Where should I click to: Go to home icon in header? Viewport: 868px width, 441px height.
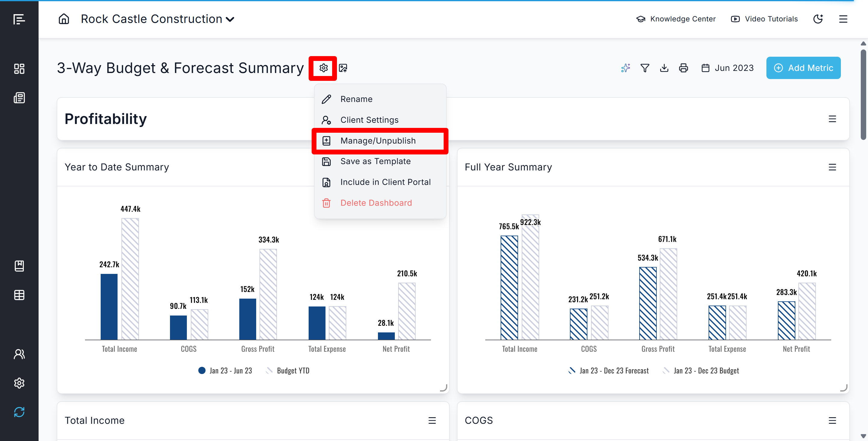coord(64,19)
